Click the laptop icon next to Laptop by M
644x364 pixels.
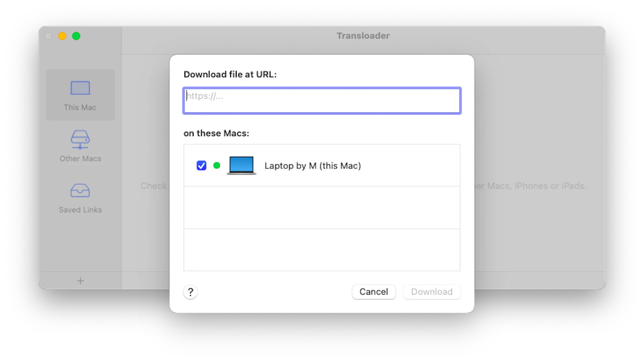[x=241, y=165]
